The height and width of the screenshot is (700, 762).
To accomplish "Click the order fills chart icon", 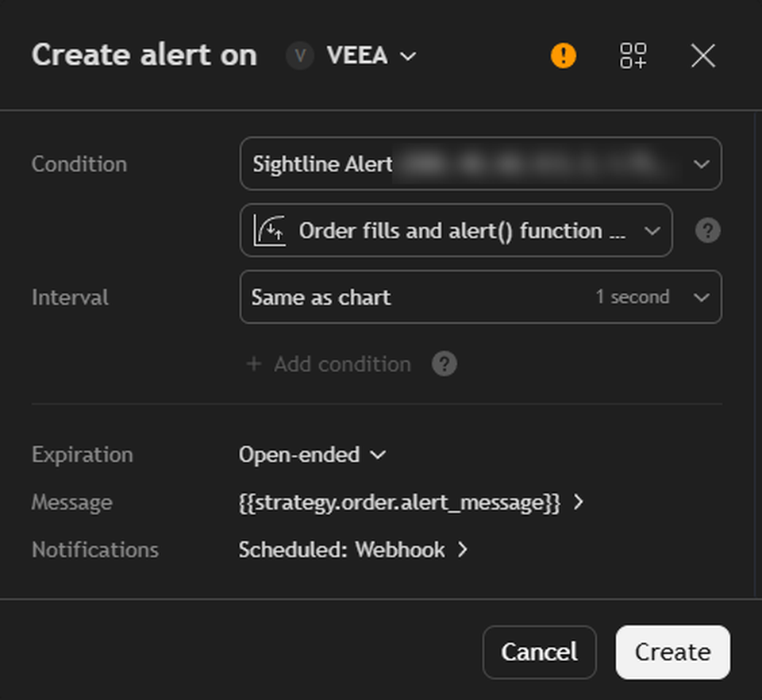I will (269, 230).
